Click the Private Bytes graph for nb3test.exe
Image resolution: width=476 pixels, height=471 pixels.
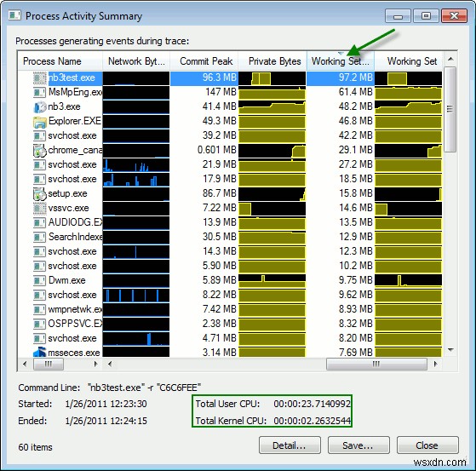click(x=272, y=78)
